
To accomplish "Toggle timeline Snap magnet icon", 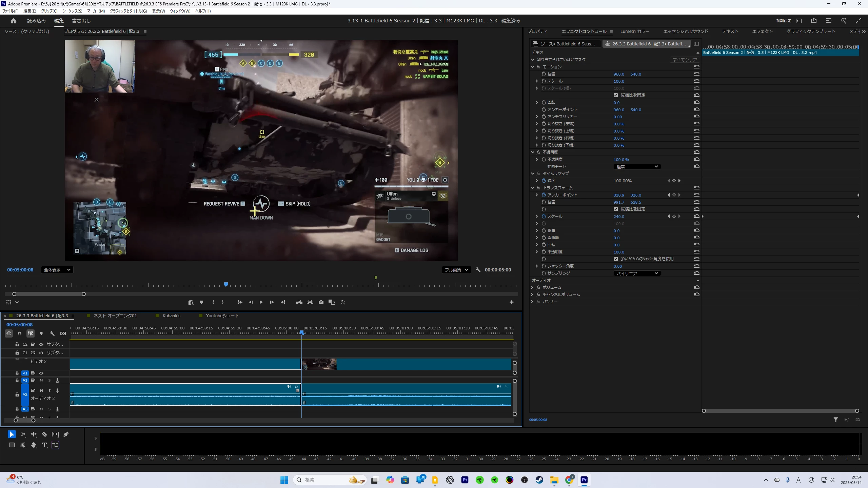I will click(20, 333).
